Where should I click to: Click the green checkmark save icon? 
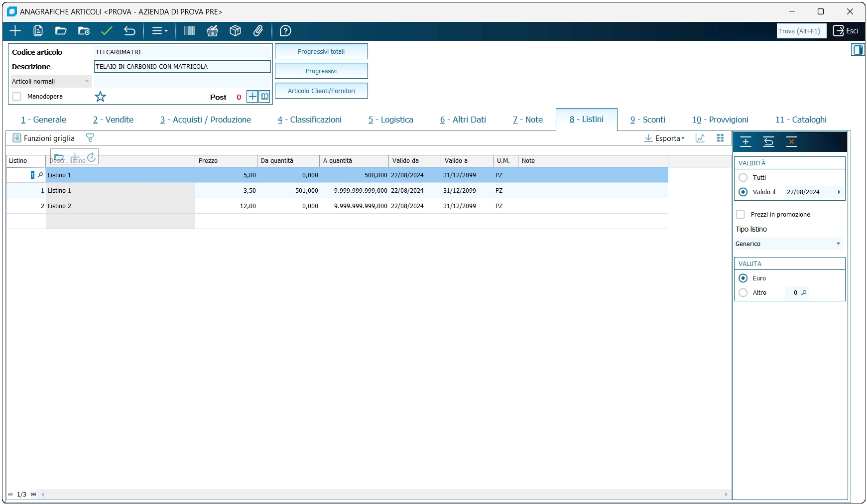click(x=107, y=31)
